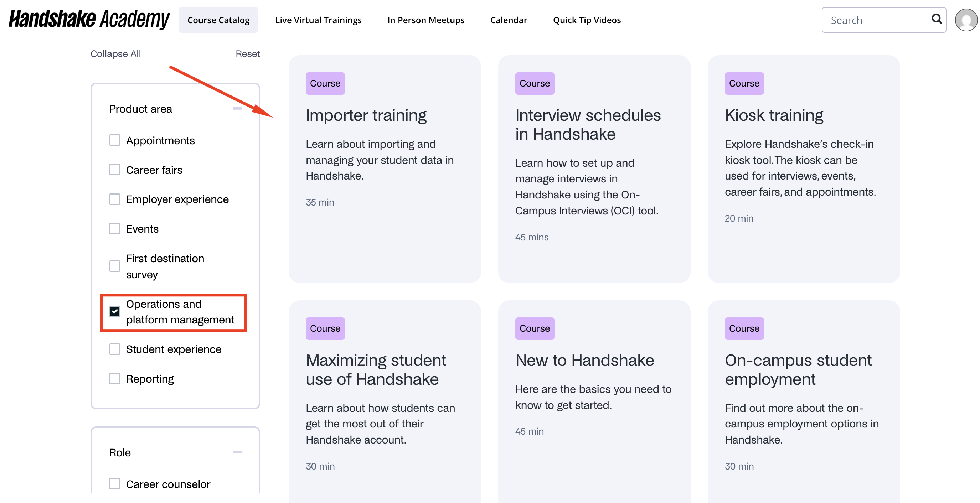Click the '45 mins' duration text

532,237
